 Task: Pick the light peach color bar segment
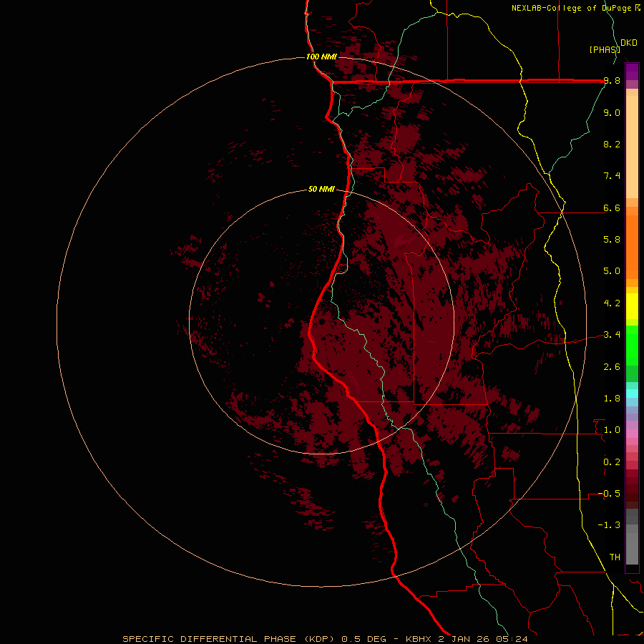pos(632,147)
